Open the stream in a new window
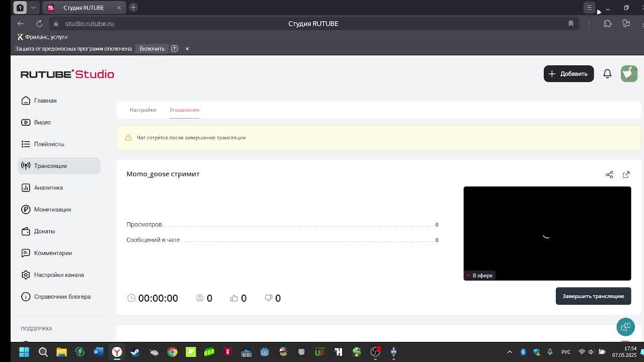 pos(626,174)
